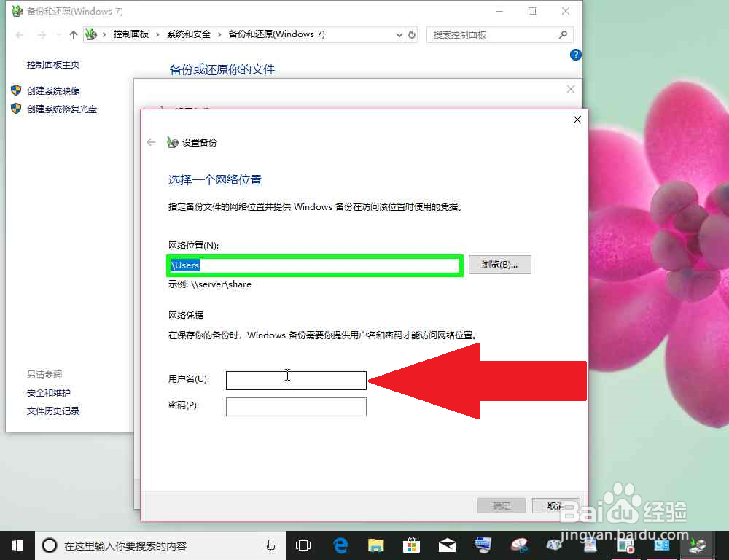
Task: Click the Cortana circle icon
Action: coord(50,545)
